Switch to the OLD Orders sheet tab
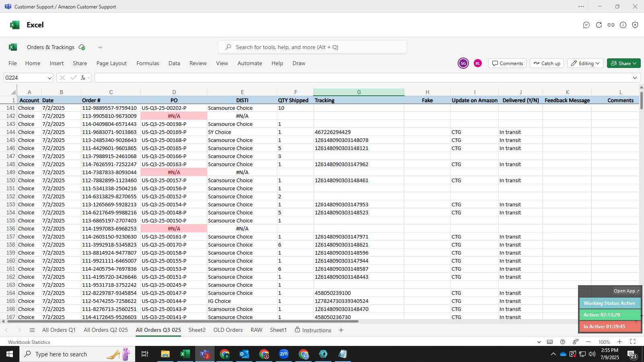This screenshot has width=644, height=362. (x=228, y=330)
